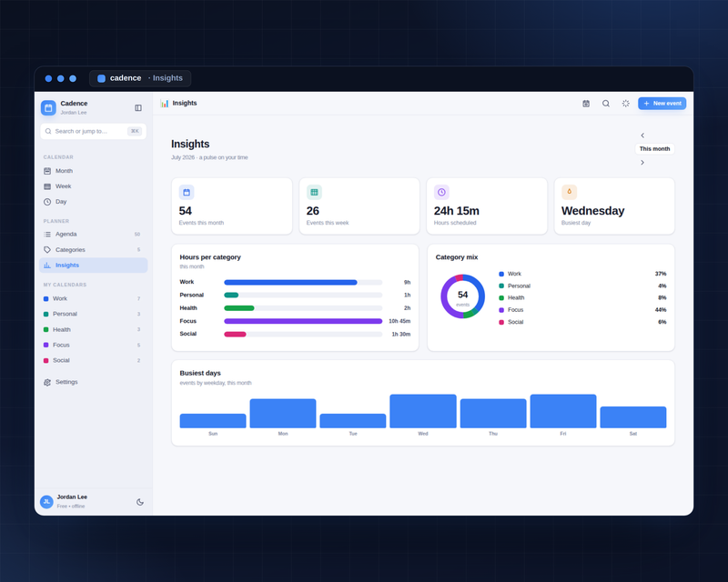Viewport: 728px width, 582px height.
Task: Collapse the sidebar panel icon
Action: (x=138, y=107)
